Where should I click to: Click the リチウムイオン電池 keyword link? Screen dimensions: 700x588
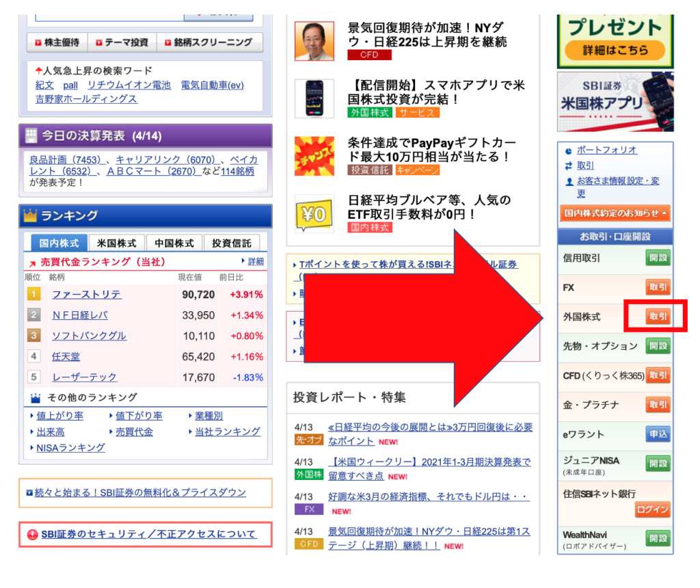point(129,85)
